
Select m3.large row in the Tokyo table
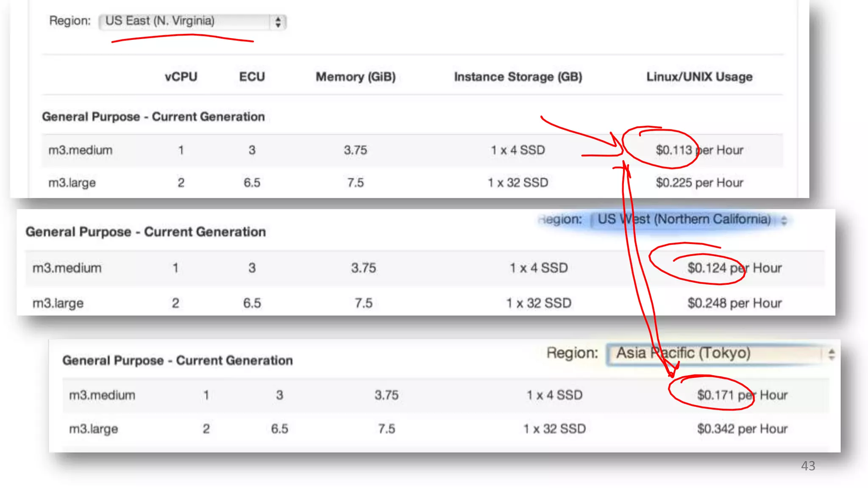pyautogui.click(x=94, y=429)
